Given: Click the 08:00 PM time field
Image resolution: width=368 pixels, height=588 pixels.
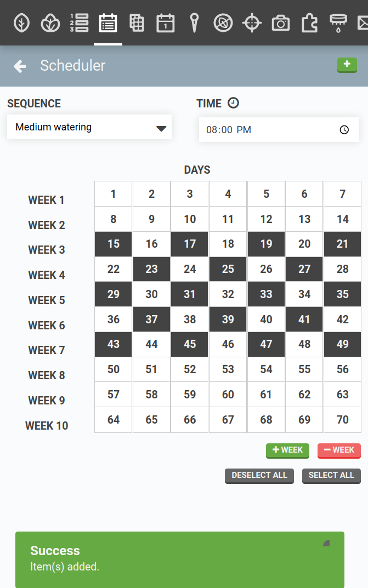Looking at the screenshot, I should pyautogui.click(x=263, y=130).
